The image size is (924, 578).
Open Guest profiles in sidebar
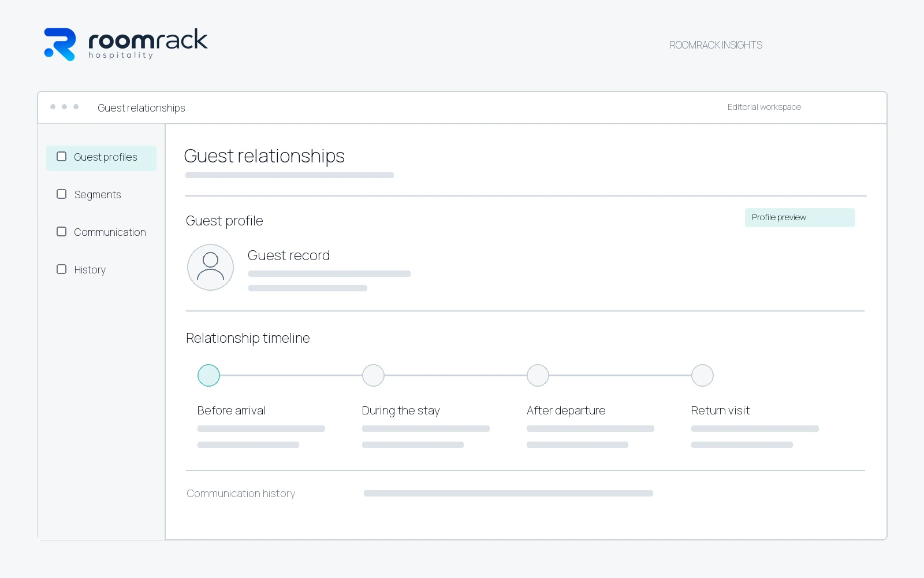[101, 158]
